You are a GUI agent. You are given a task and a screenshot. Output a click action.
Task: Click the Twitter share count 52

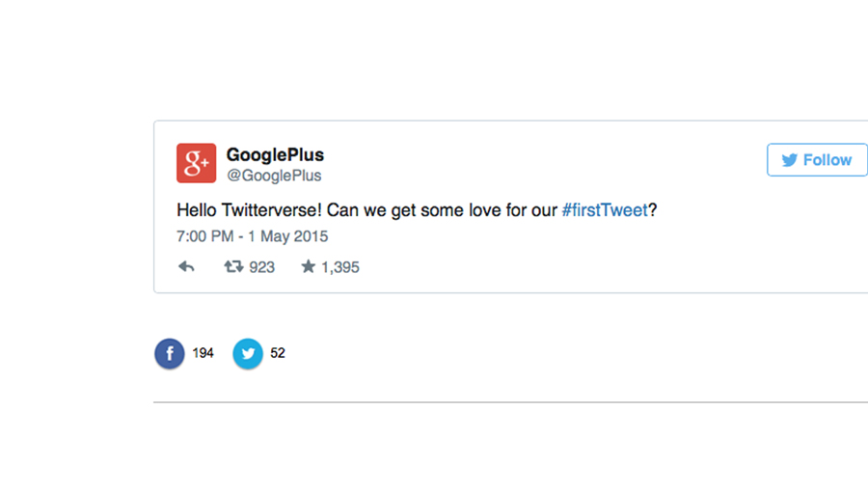click(x=278, y=353)
